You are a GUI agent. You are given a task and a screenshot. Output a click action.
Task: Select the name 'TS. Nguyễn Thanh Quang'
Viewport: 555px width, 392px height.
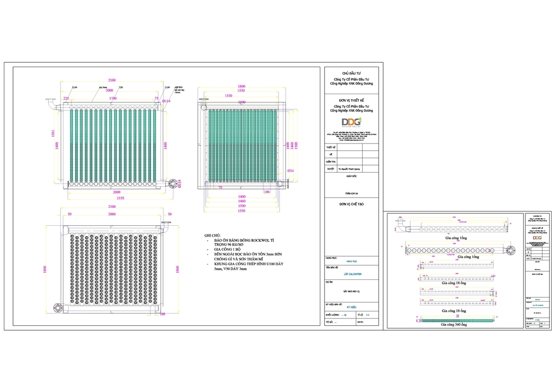click(x=349, y=169)
